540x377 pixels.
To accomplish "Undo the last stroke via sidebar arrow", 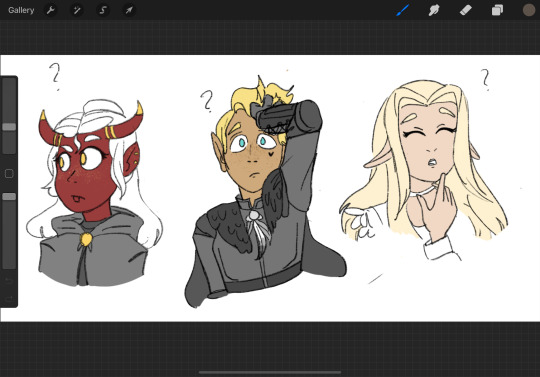I will (x=9, y=281).
